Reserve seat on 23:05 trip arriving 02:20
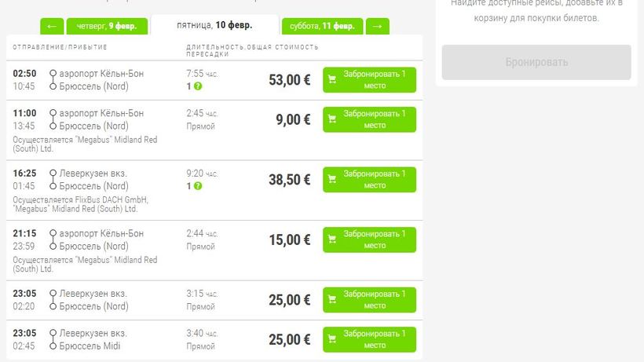This screenshot has height=362, width=644. click(369, 299)
